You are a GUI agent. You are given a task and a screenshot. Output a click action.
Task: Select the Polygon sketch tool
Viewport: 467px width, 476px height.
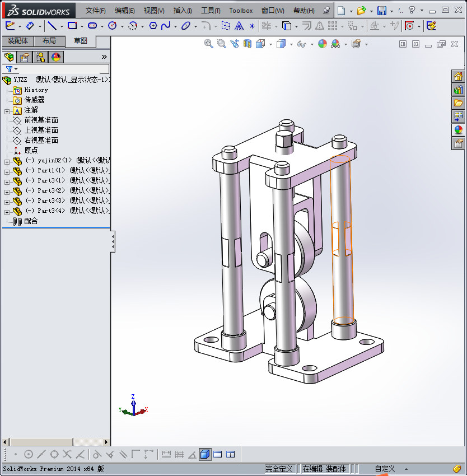[x=153, y=26]
